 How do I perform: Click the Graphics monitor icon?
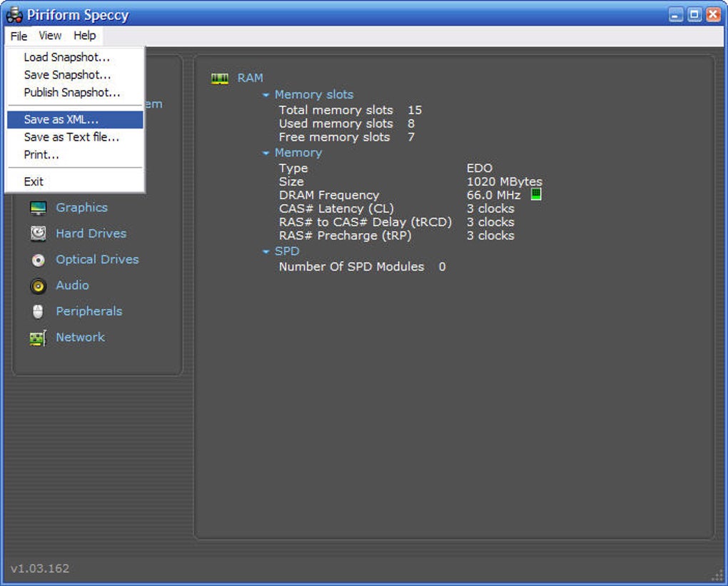pos(38,208)
